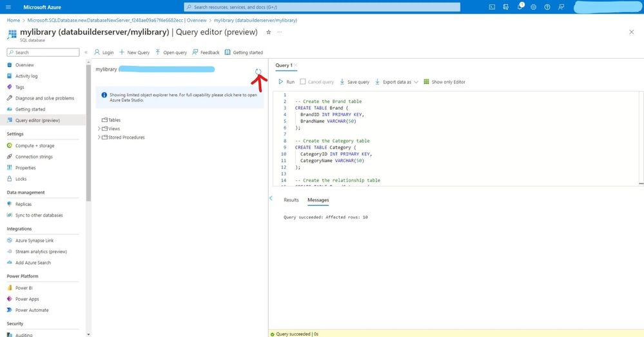Click Open query

[x=171, y=52]
